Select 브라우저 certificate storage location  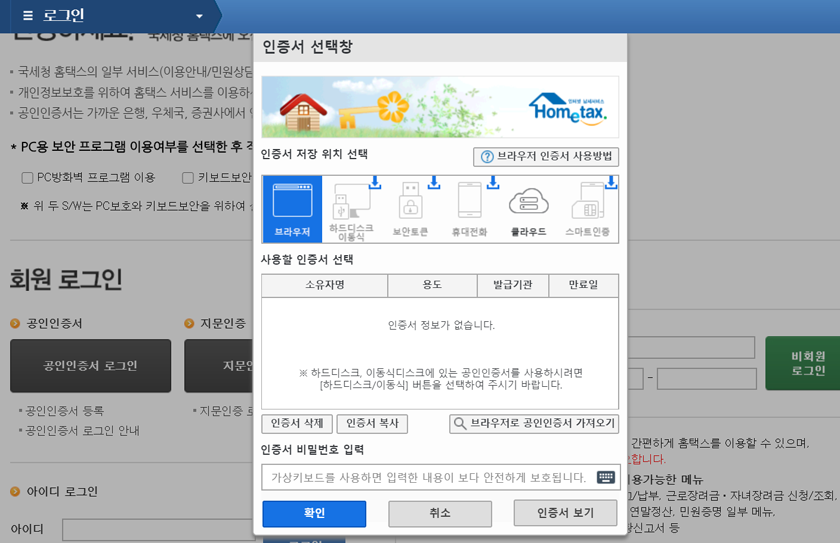pos(292,209)
